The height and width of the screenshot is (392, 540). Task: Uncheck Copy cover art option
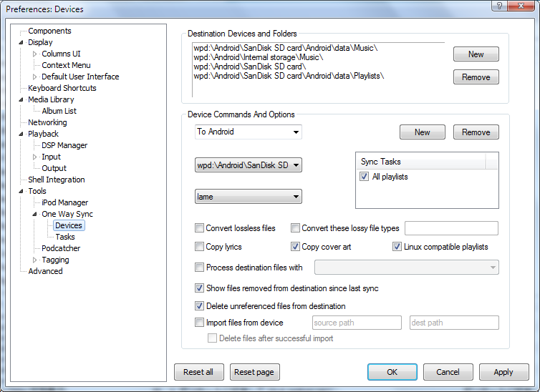click(x=295, y=247)
